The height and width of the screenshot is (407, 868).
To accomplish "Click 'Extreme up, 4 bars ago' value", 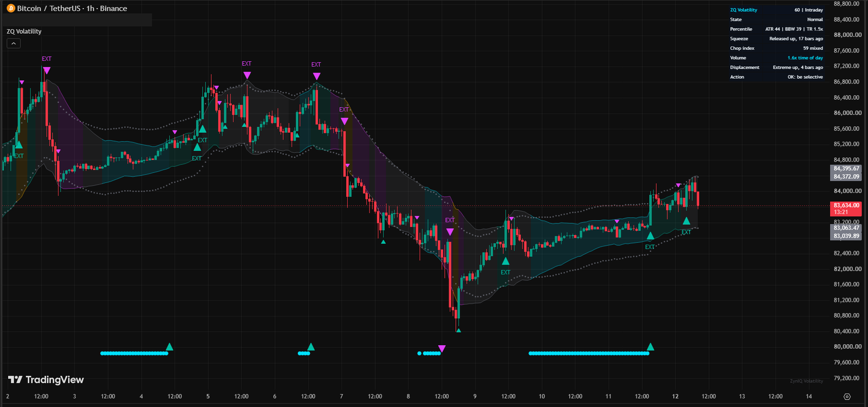I will 798,68.
